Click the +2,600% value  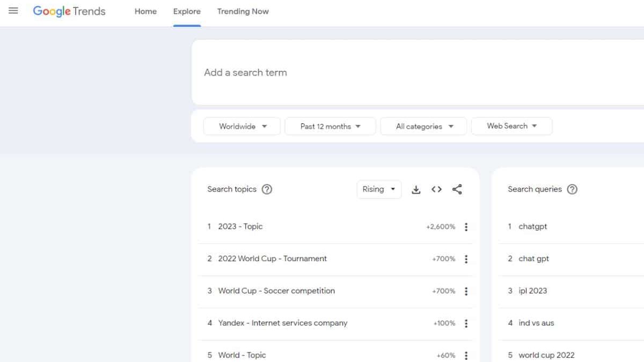441,227
